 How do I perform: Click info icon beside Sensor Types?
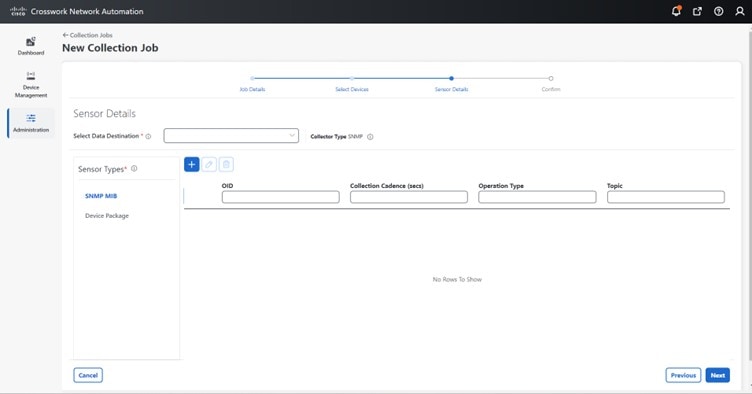pyautogui.click(x=134, y=168)
